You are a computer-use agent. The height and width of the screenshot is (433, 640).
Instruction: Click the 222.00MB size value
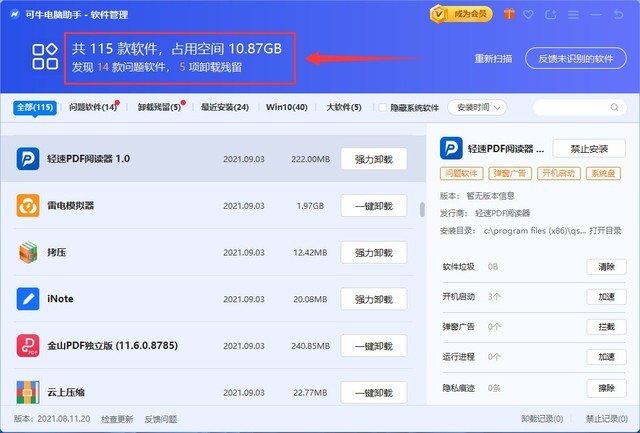point(310,159)
